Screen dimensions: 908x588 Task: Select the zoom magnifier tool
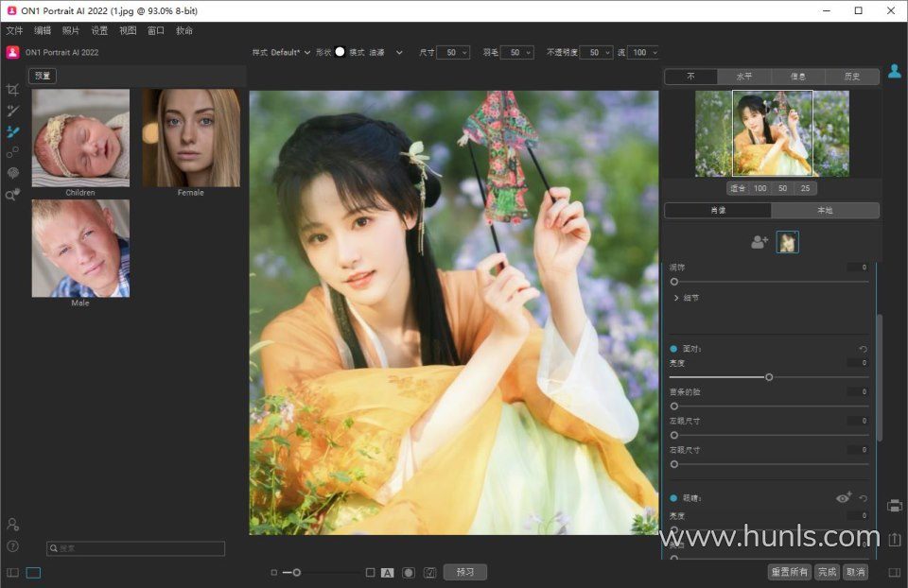(12, 195)
